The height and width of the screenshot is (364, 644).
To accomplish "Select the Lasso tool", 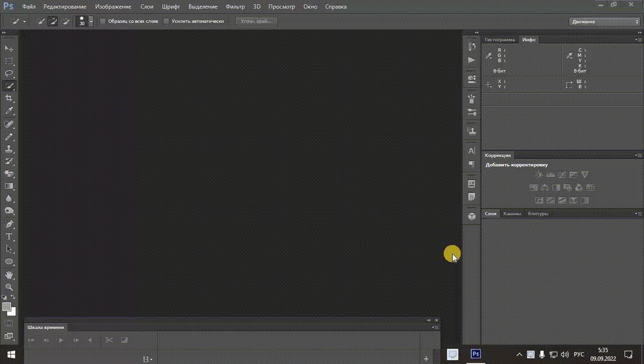I will point(9,73).
